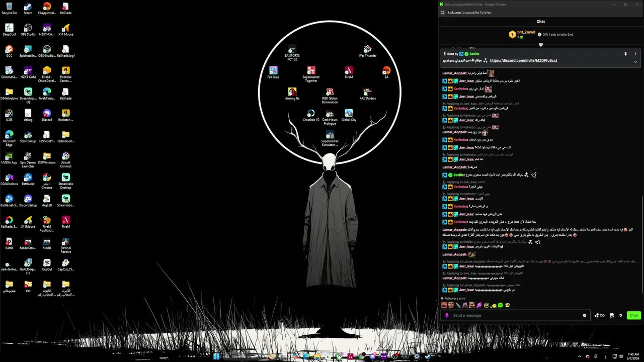Open the iCUE desktop icon

pyautogui.click(x=9, y=115)
